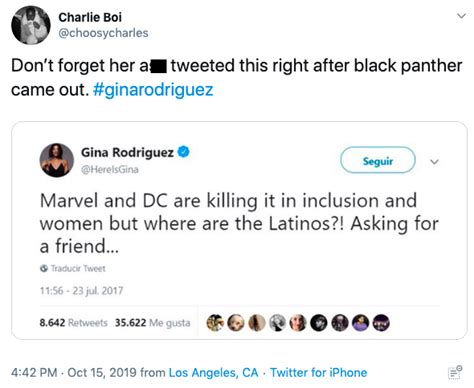Click the last liker avatar in the row
Viewport: 474px width, 388px height.
click(381, 323)
